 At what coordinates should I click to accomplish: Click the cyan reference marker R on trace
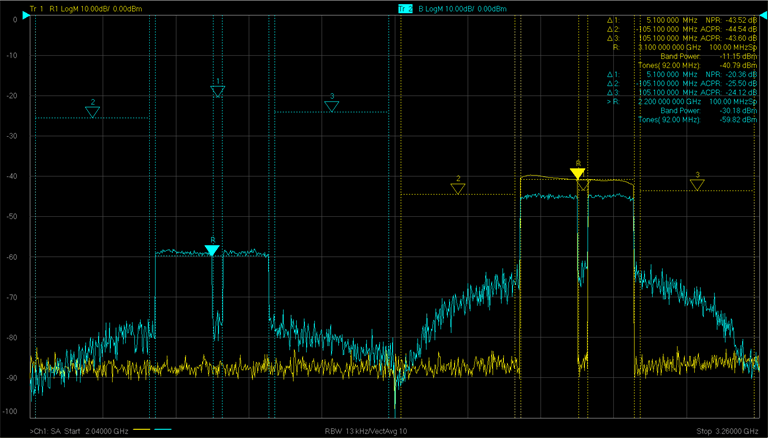212,250
